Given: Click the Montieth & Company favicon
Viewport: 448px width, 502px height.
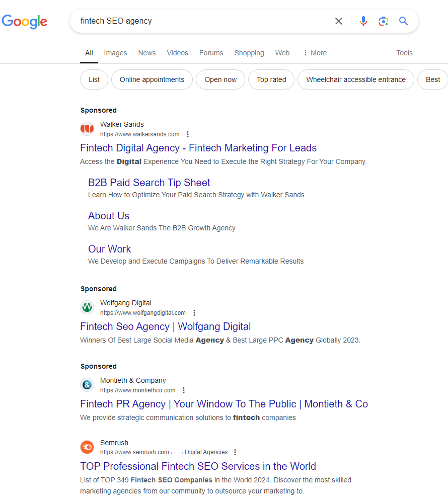Looking at the screenshot, I should [87, 385].
